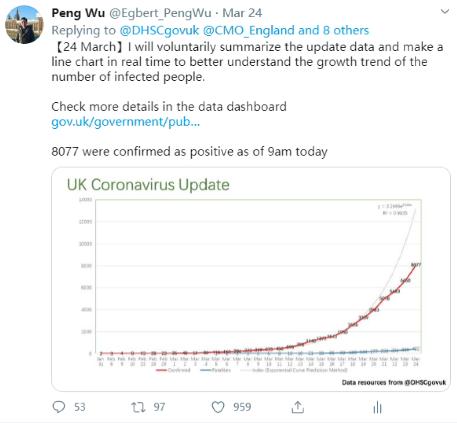Open tweet permalink via Mar 24 date
This screenshot has height=423, width=457.
coord(242,13)
